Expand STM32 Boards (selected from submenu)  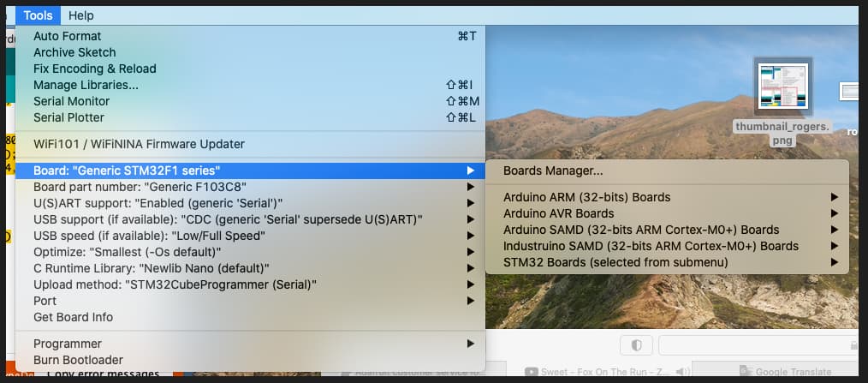(667, 262)
